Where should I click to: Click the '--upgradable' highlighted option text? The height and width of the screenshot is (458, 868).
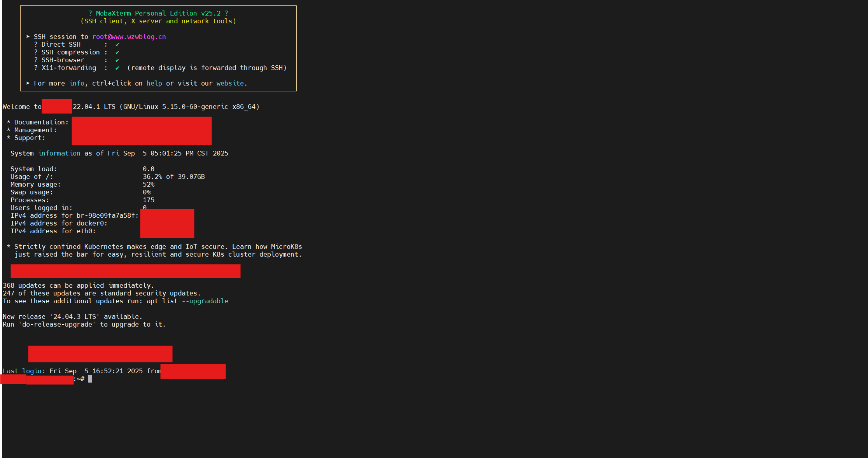click(205, 301)
